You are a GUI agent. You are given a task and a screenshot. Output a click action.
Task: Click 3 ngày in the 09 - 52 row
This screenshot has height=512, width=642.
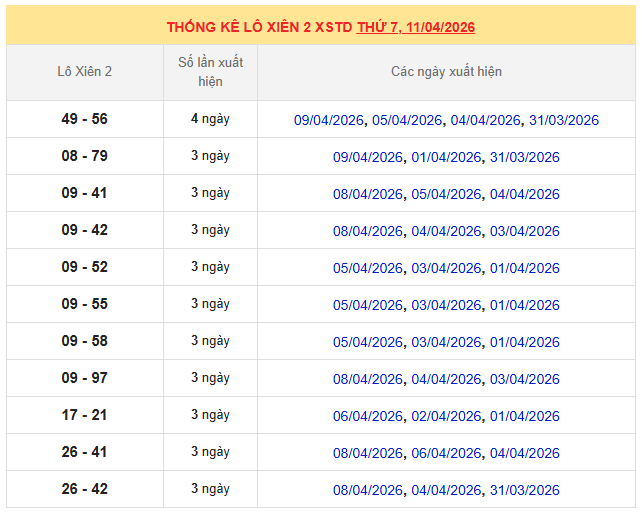point(210,267)
